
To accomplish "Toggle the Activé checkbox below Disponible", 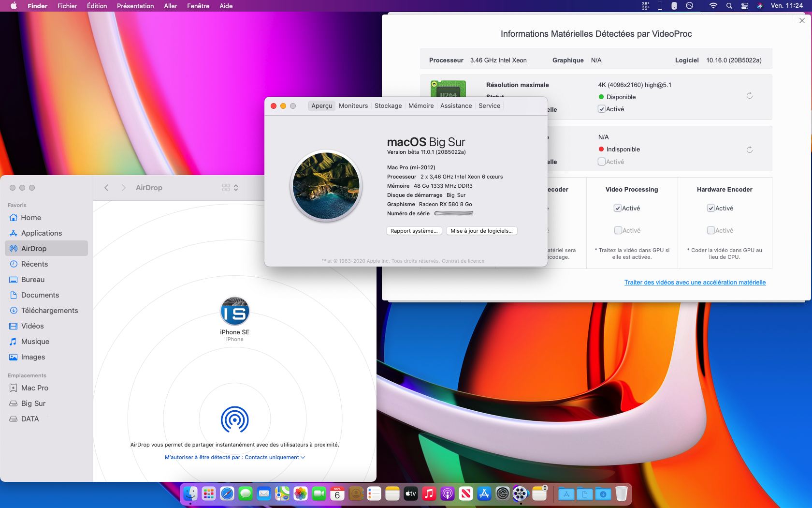I will coord(602,109).
